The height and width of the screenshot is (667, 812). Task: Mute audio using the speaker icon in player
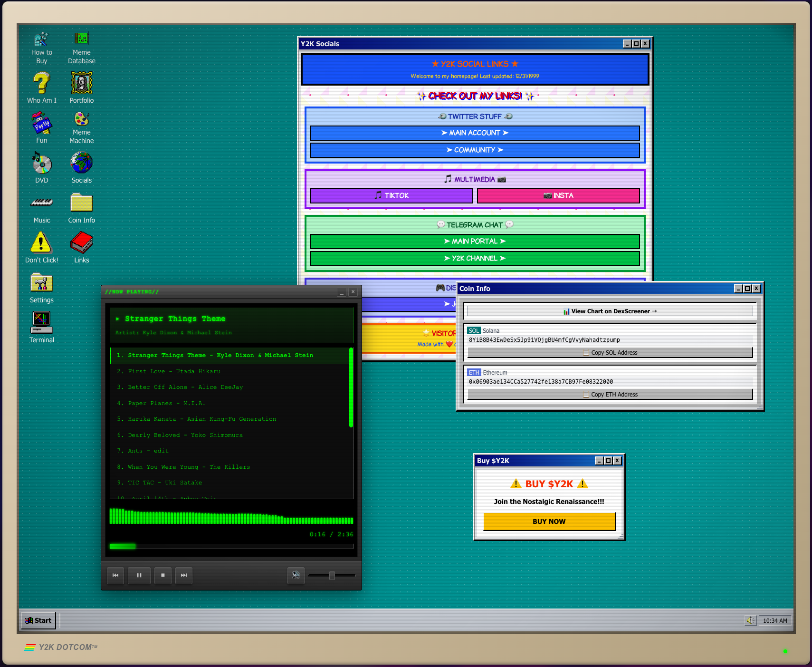point(296,575)
